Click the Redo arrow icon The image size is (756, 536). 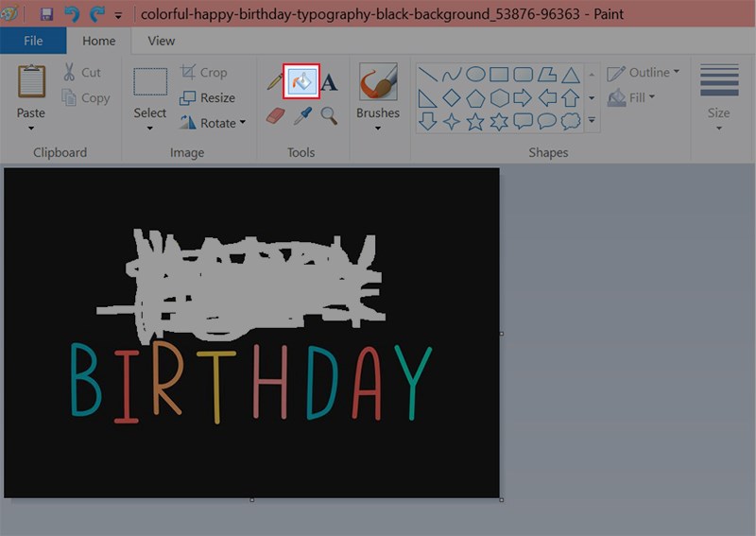click(95, 14)
